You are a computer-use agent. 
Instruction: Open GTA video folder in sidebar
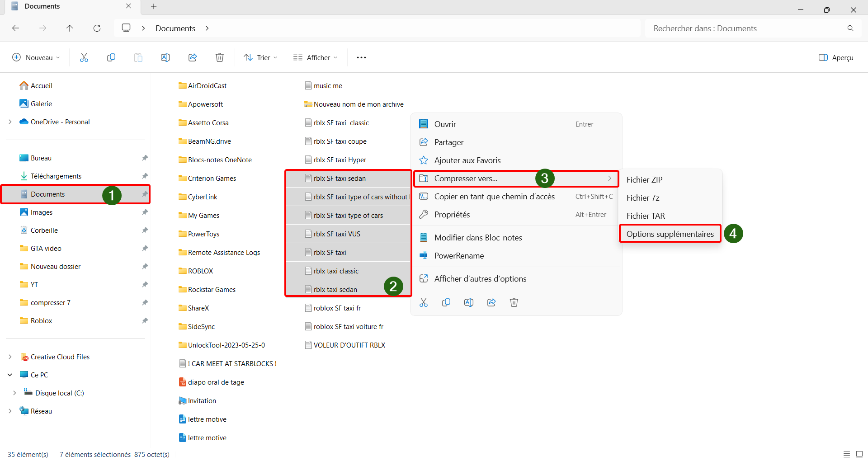(x=41, y=248)
